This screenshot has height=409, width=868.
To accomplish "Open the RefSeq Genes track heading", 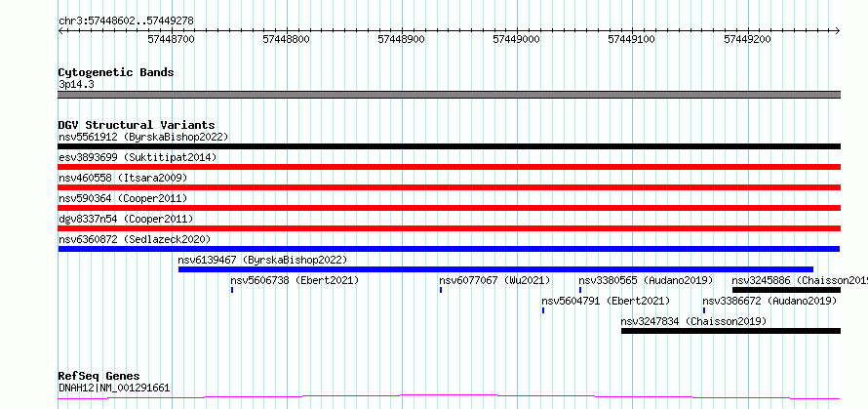I will coord(99,376).
